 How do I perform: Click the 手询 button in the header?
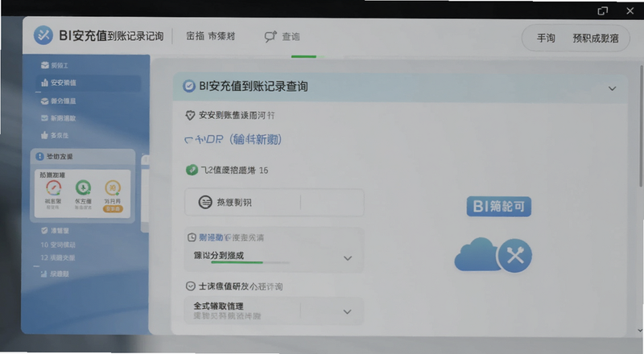(546, 38)
